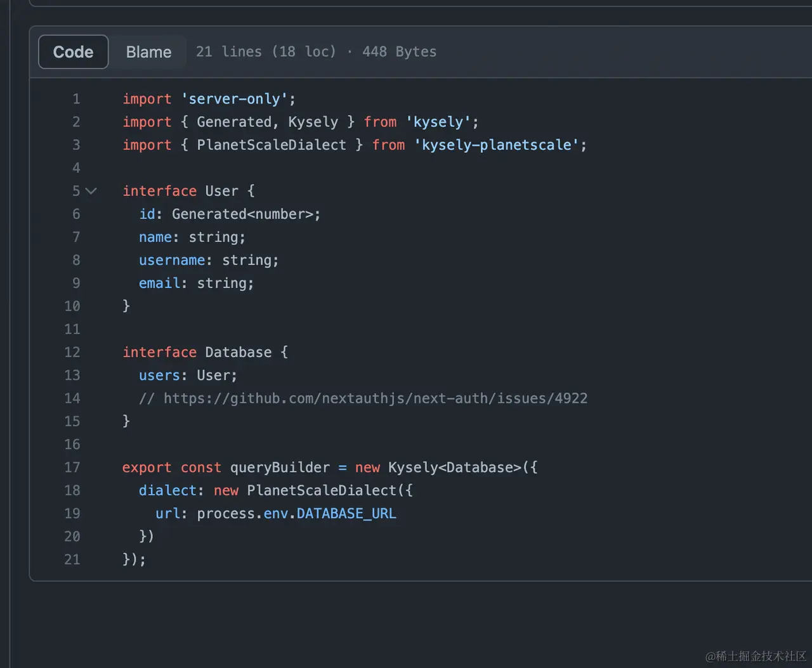Click the PlanetScaleDialect import name
Screen dimensions: 812x668
(272, 145)
